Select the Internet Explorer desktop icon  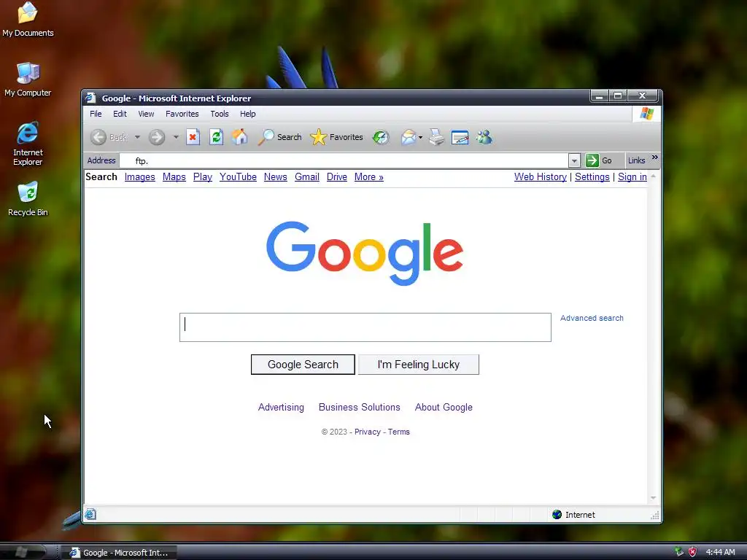[x=28, y=144]
